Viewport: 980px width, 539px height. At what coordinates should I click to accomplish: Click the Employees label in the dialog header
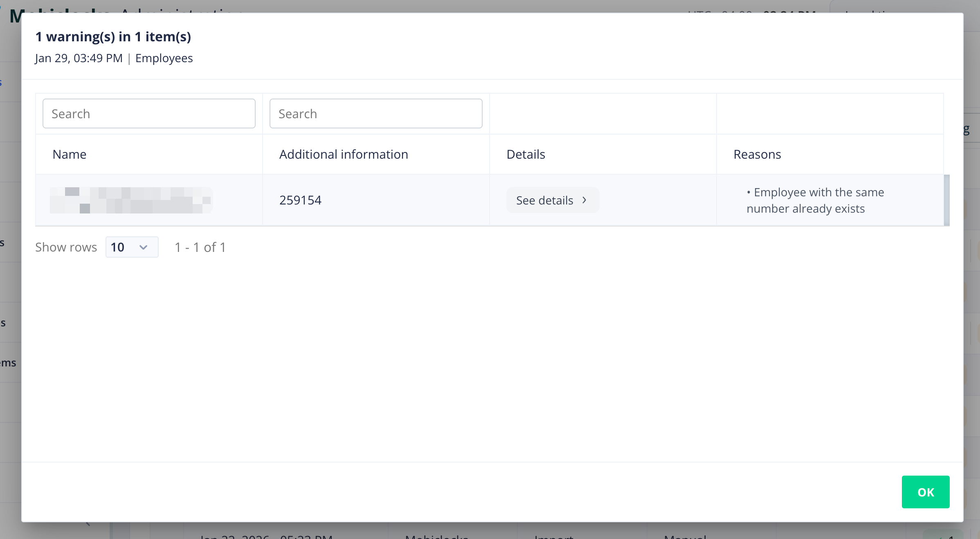(164, 58)
